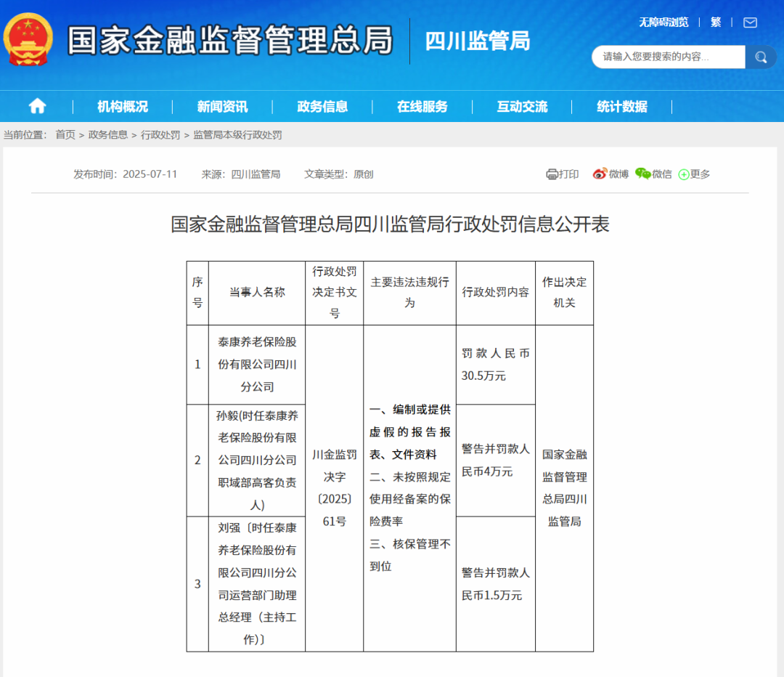Click row number 3 in the table
This screenshot has width=784, height=677.
pyautogui.click(x=197, y=584)
